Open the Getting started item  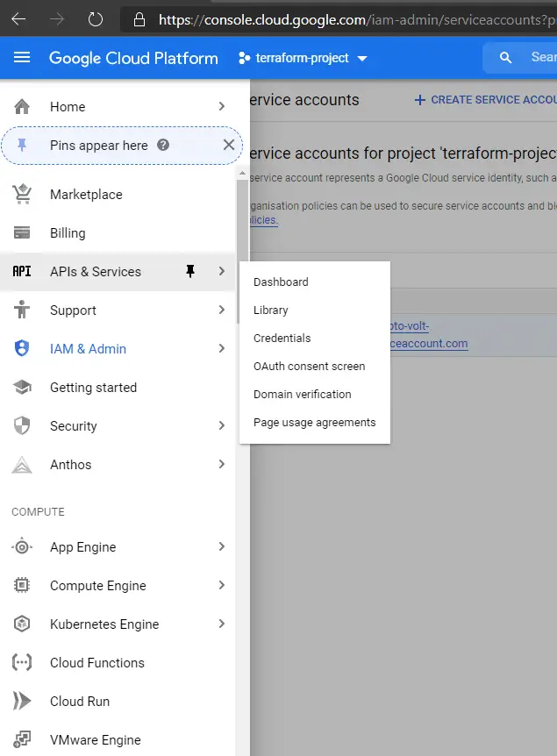pyautogui.click(x=118, y=387)
